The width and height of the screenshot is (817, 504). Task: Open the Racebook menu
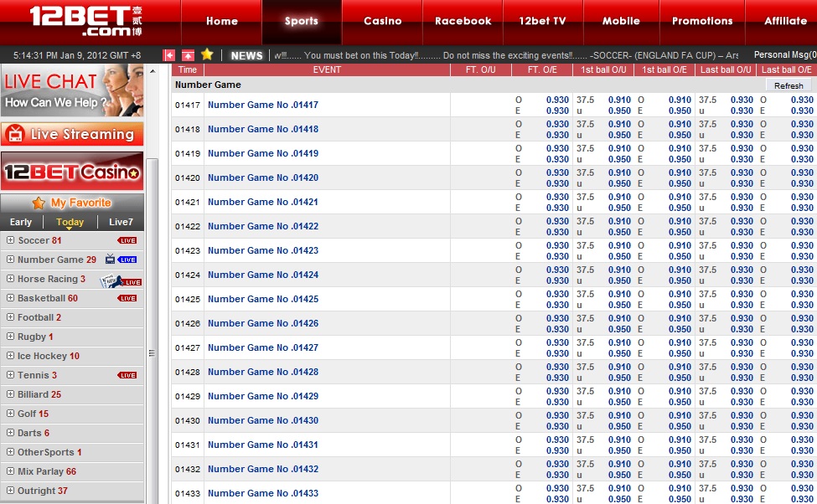463,21
